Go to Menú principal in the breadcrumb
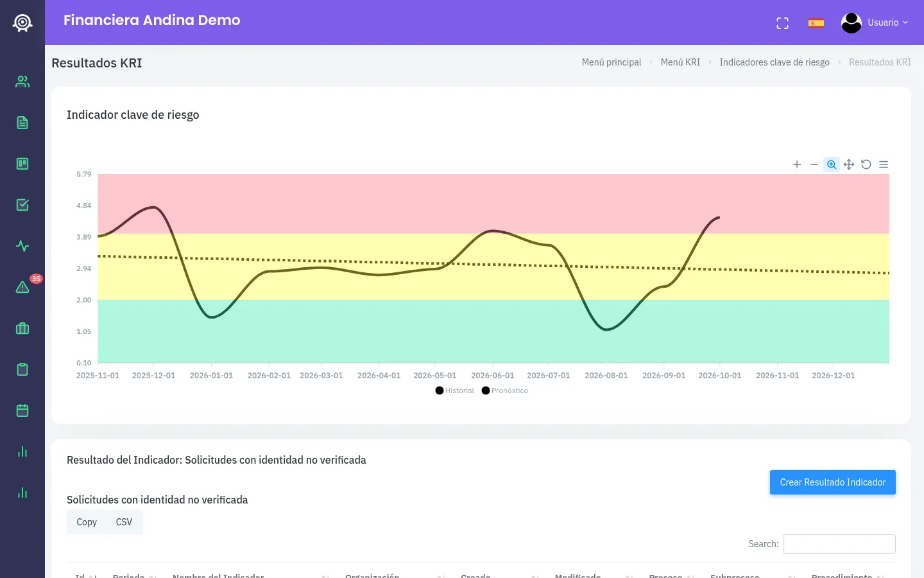The width and height of the screenshot is (924, 578). (612, 62)
